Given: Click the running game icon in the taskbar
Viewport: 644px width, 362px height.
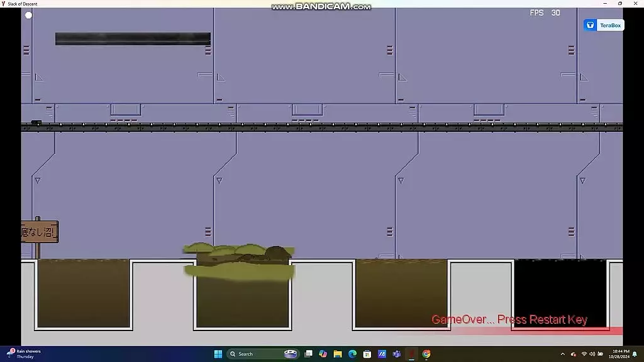Looking at the screenshot, I should (412, 354).
